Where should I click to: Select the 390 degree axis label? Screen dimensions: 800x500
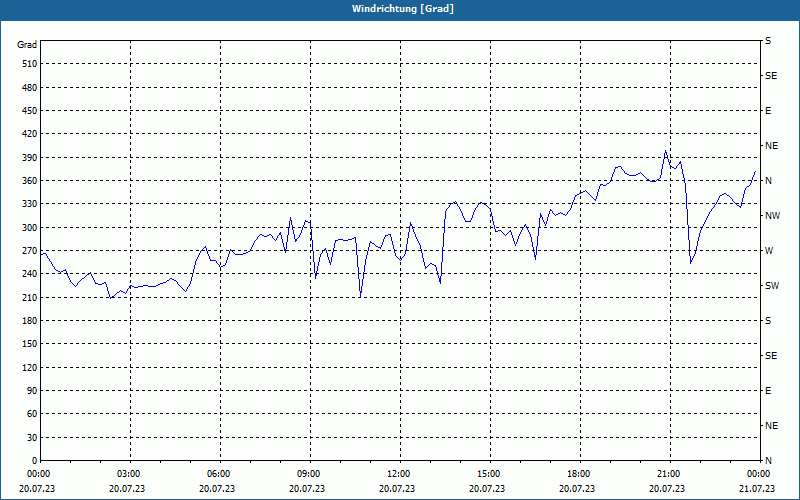(x=29, y=158)
